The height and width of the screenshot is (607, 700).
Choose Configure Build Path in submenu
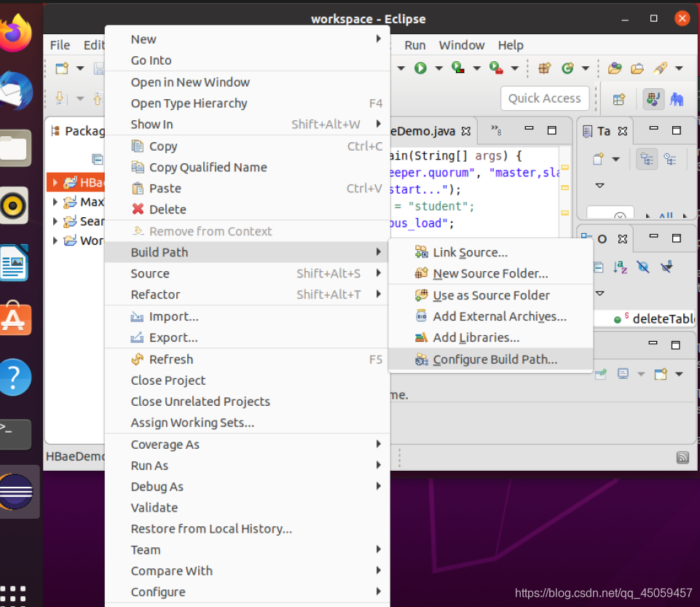[491, 359]
